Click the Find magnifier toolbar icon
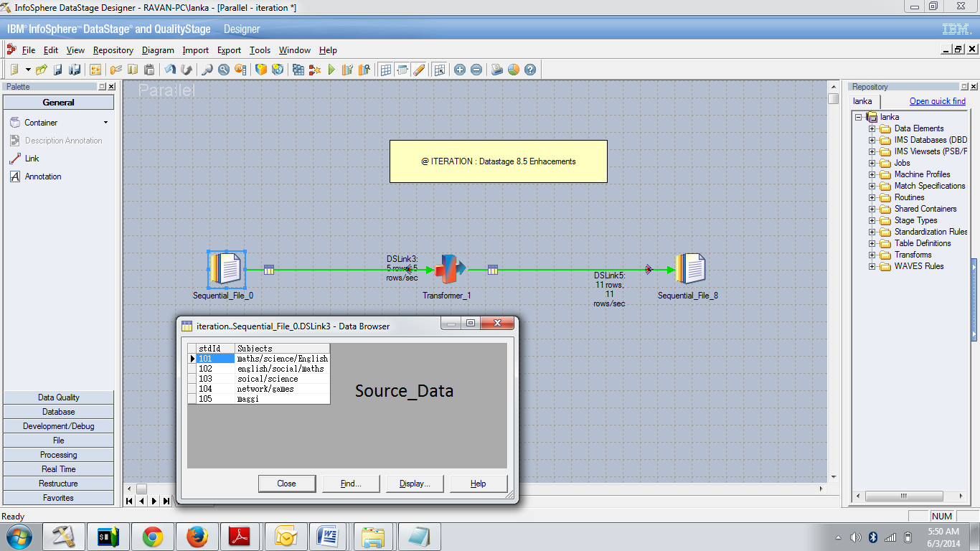Viewport: 980px width, 551px height. tap(207, 70)
